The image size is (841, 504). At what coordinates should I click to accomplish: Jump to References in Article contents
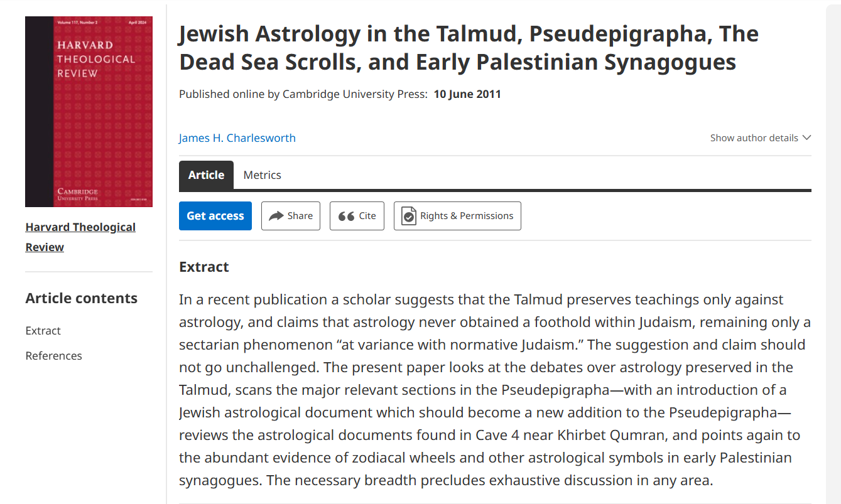coord(53,356)
